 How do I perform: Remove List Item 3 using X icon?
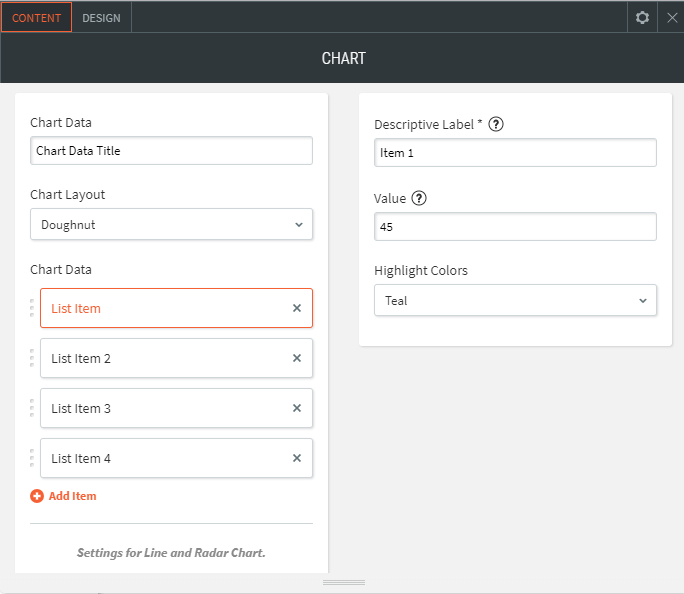[x=297, y=408]
